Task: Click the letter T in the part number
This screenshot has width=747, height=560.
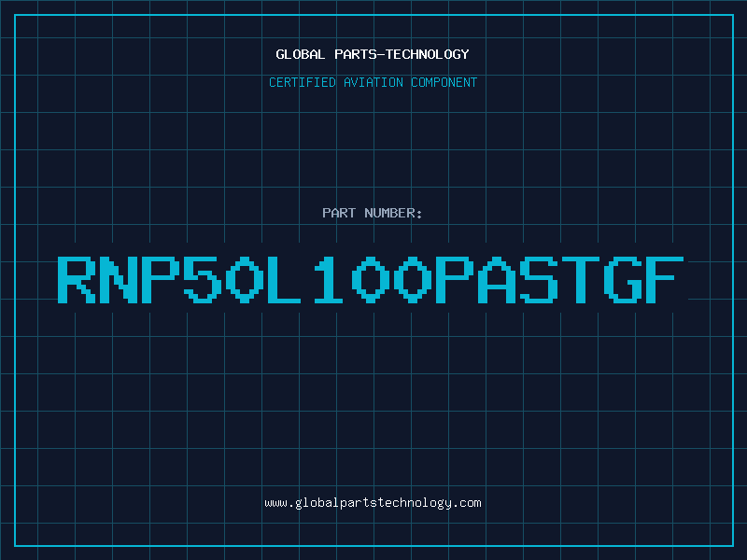Action: (x=583, y=279)
